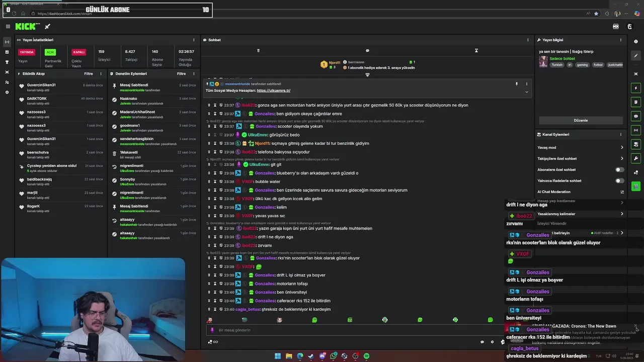Select Cycstep yeniden abone oldu event
Screen dimensions: 644x362
click(61, 168)
